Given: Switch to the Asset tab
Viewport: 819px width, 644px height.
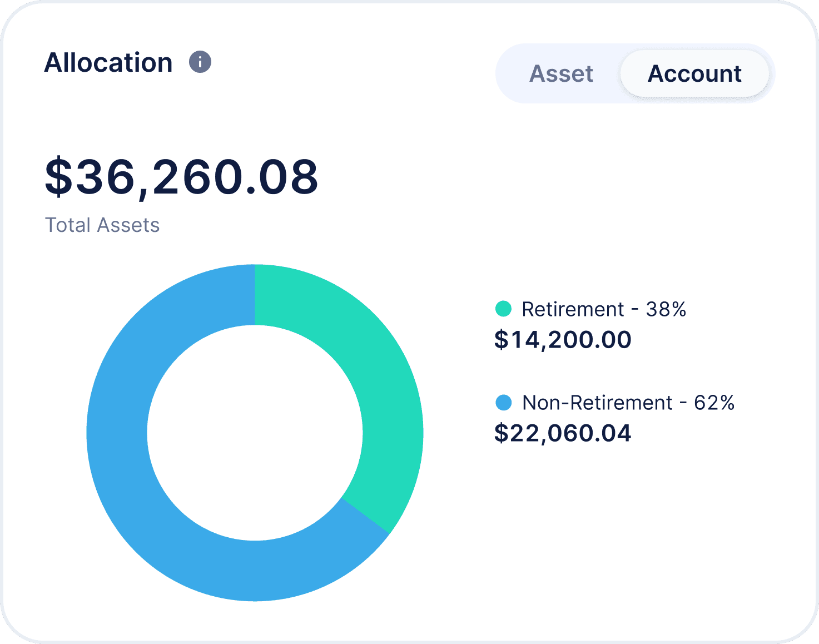Looking at the screenshot, I should (561, 73).
